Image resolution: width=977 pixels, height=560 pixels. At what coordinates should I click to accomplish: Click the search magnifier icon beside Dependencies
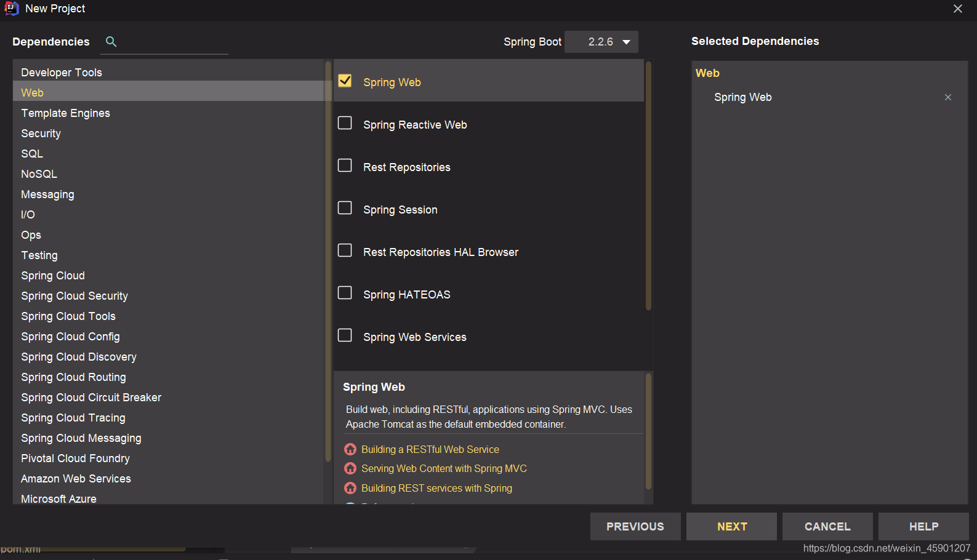coord(111,41)
